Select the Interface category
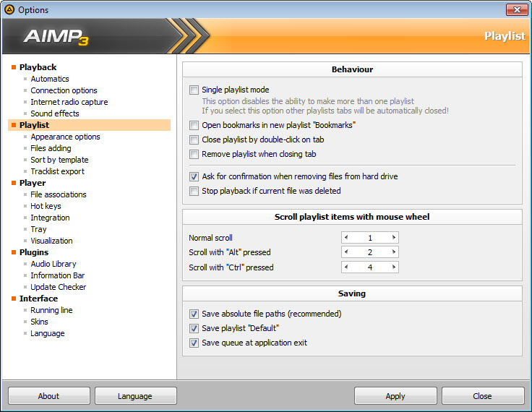 (39, 299)
